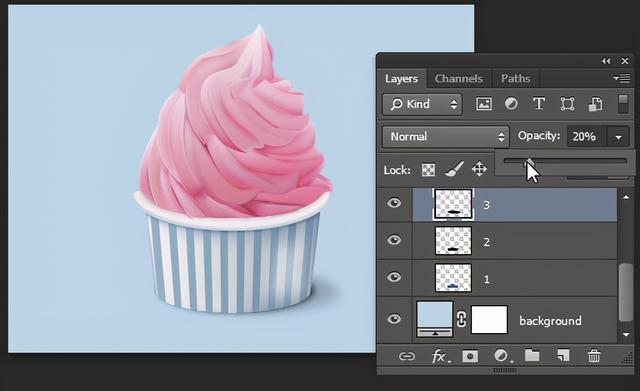The image size is (640, 391).
Task: Select layer 2 thumbnail
Action: click(x=453, y=241)
